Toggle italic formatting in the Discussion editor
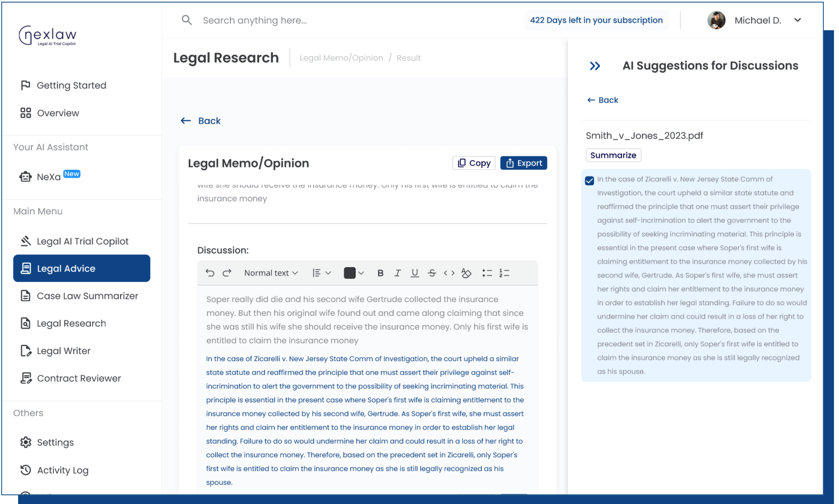The image size is (839, 504). [397, 273]
